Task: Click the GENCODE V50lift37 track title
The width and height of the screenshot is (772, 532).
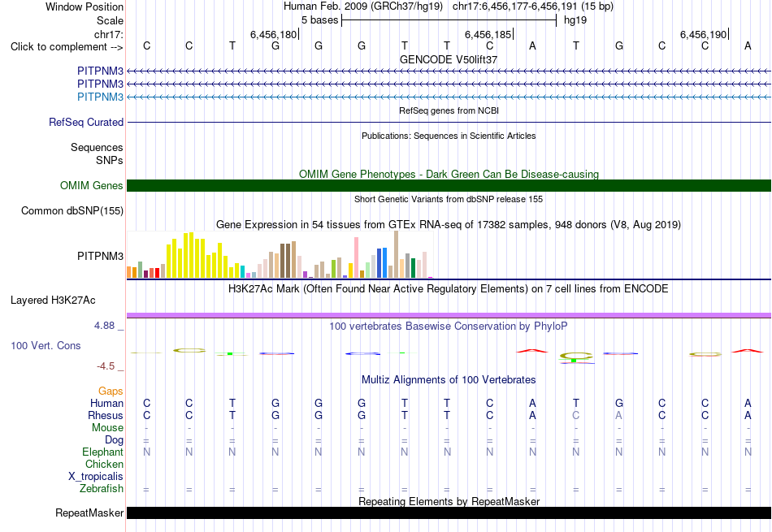Action: pos(449,59)
